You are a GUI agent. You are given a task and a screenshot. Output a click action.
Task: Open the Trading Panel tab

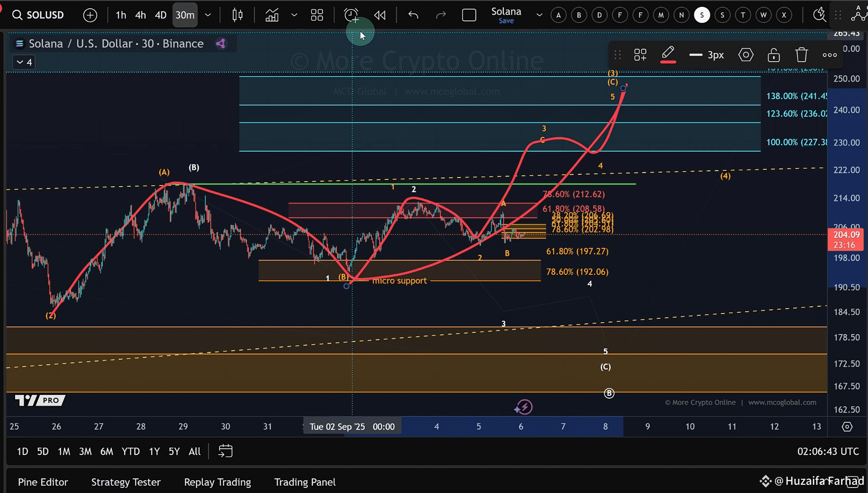305,482
